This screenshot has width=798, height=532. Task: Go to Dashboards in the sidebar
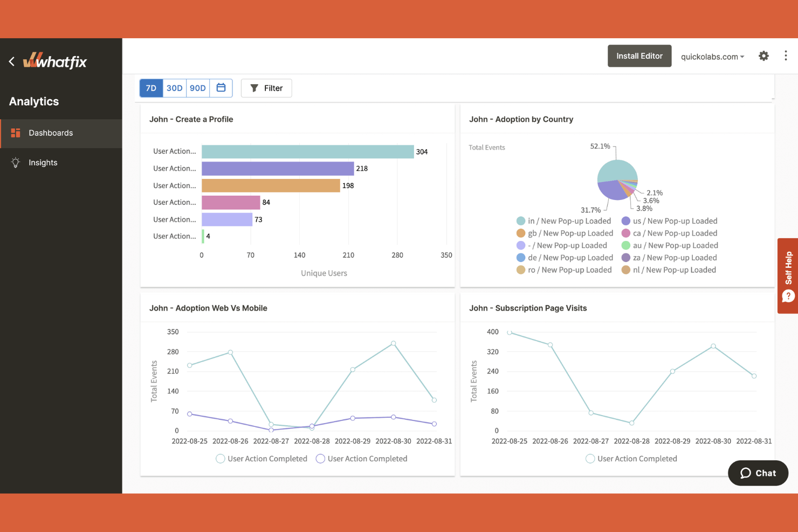(x=51, y=133)
